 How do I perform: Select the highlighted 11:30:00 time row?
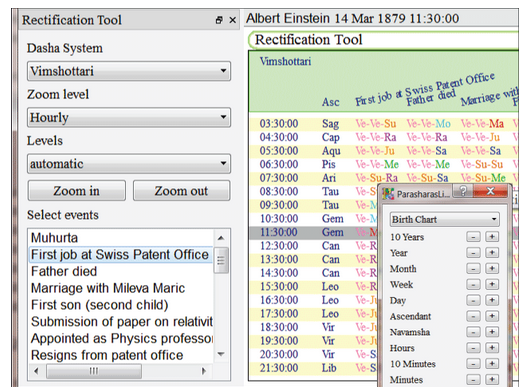[x=313, y=232]
